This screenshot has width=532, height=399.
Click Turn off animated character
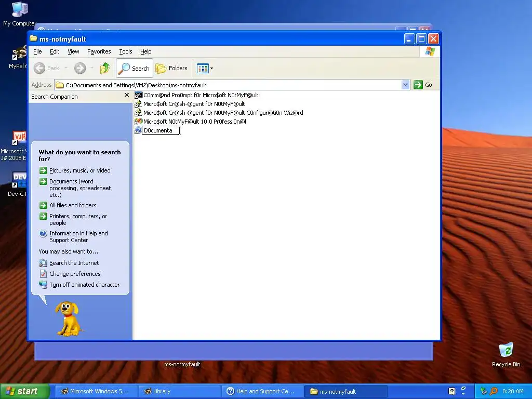(85, 285)
